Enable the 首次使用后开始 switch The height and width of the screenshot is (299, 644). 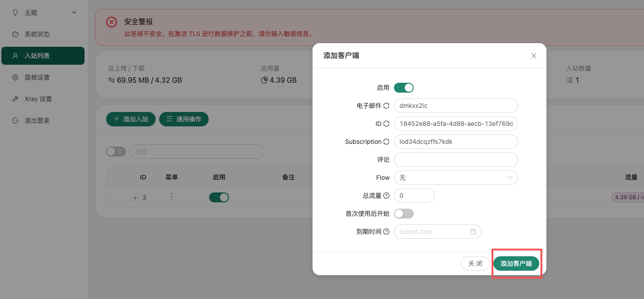[x=403, y=214]
